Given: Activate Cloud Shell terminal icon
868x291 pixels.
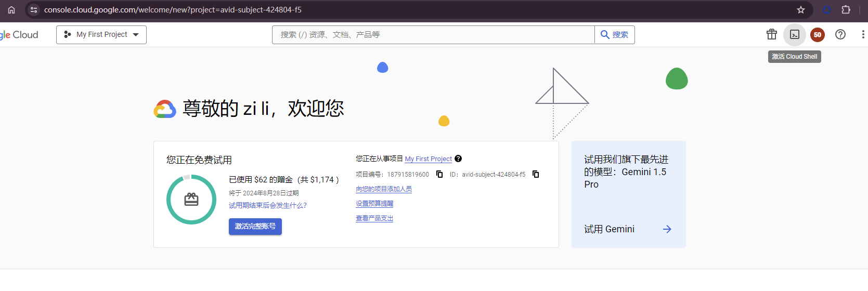Looking at the screenshot, I should pyautogui.click(x=795, y=34).
